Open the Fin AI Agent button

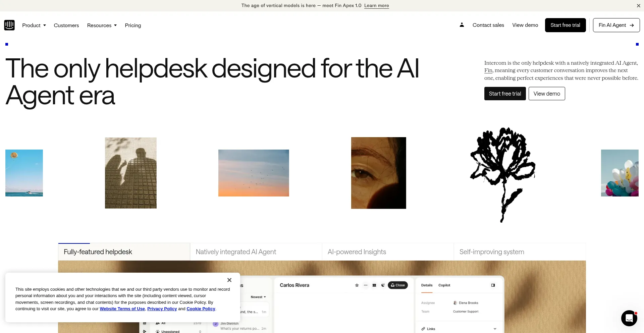coord(616,25)
